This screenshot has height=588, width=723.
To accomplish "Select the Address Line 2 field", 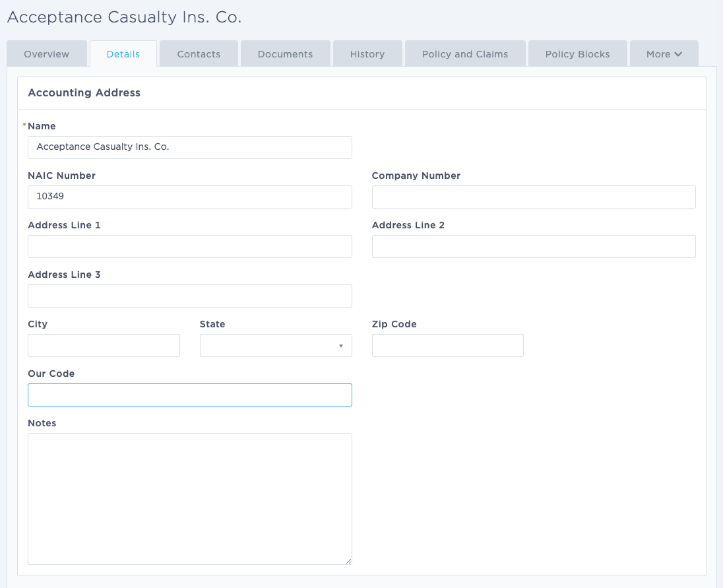I will (x=534, y=246).
